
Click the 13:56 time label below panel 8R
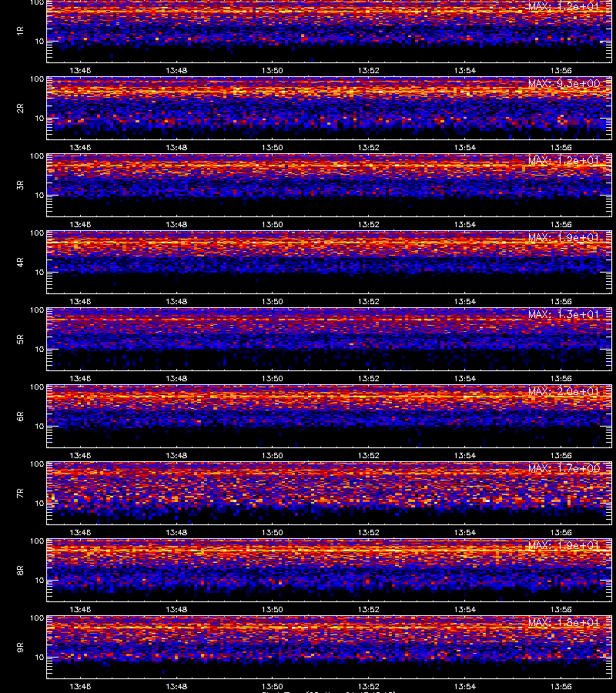click(x=561, y=610)
